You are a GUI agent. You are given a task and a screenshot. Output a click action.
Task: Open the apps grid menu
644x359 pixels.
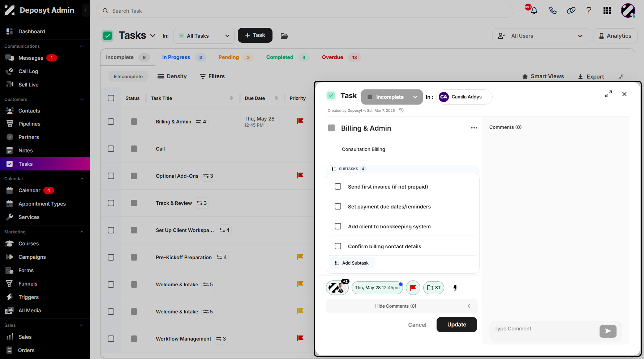click(607, 10)
